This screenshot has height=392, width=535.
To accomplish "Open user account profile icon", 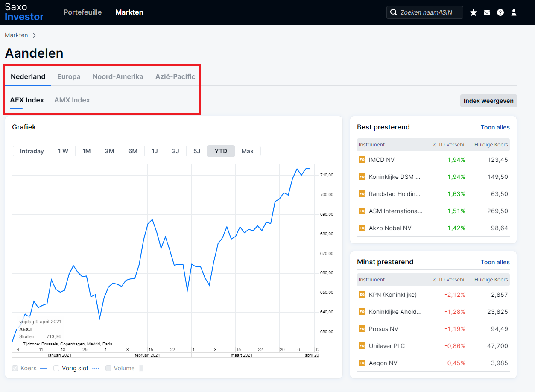I will click(514, 12).
